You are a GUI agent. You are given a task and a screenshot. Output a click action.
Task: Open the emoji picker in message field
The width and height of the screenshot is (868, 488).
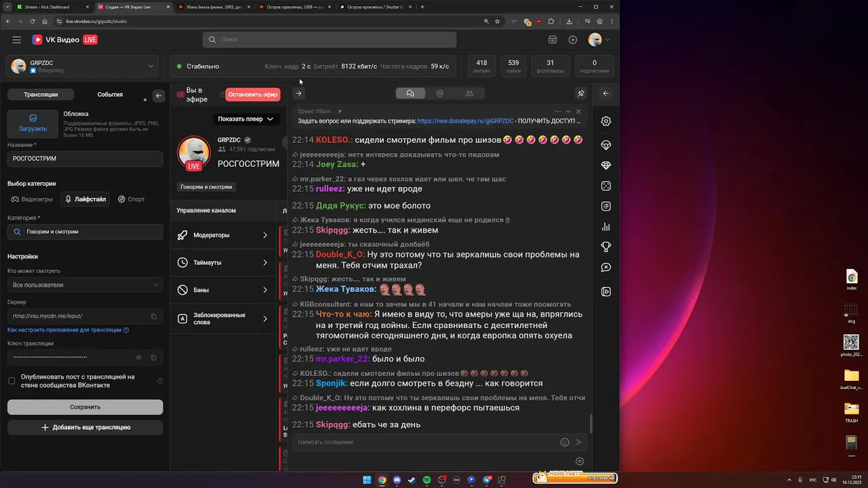565,442
